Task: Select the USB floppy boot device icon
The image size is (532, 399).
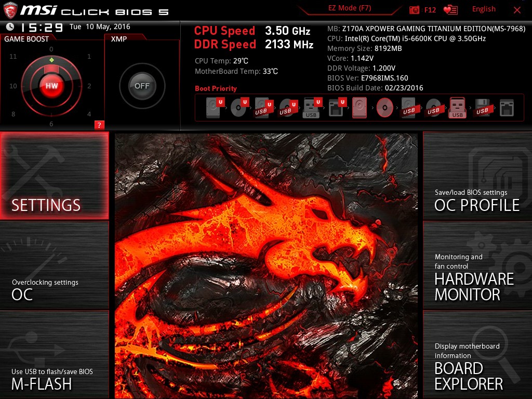Action: [x=482, y=108]
